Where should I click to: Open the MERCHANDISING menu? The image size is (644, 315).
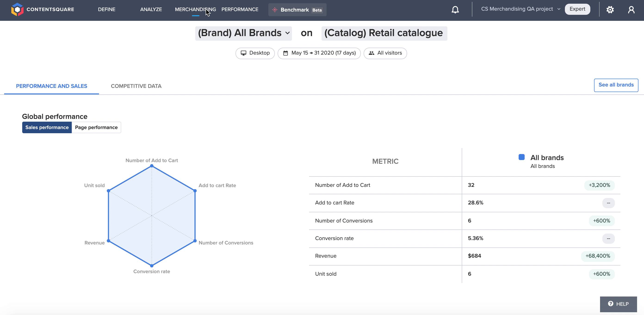[x=195, y=9]
